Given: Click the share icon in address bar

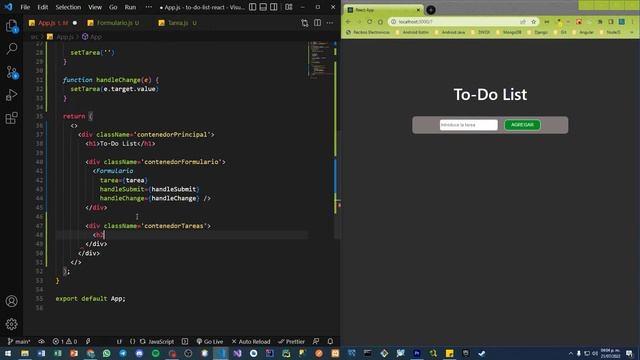Looking at the screenshot, I should click(x=523, y=22).
